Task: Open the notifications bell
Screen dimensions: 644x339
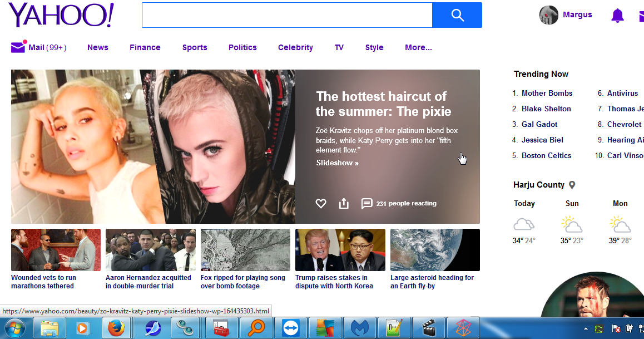Action: 617,16
